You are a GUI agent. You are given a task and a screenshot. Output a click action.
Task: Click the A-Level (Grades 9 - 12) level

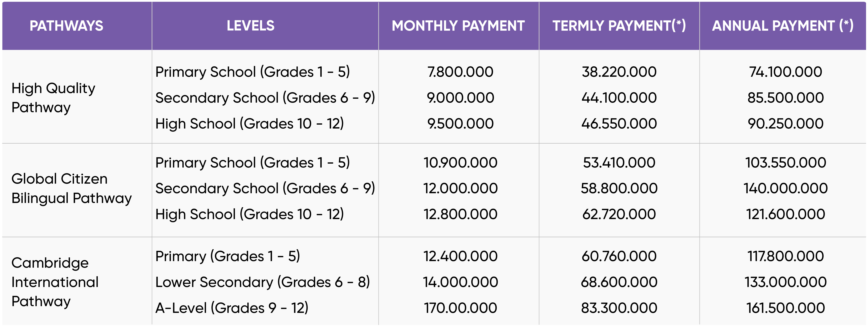[232, 308]
